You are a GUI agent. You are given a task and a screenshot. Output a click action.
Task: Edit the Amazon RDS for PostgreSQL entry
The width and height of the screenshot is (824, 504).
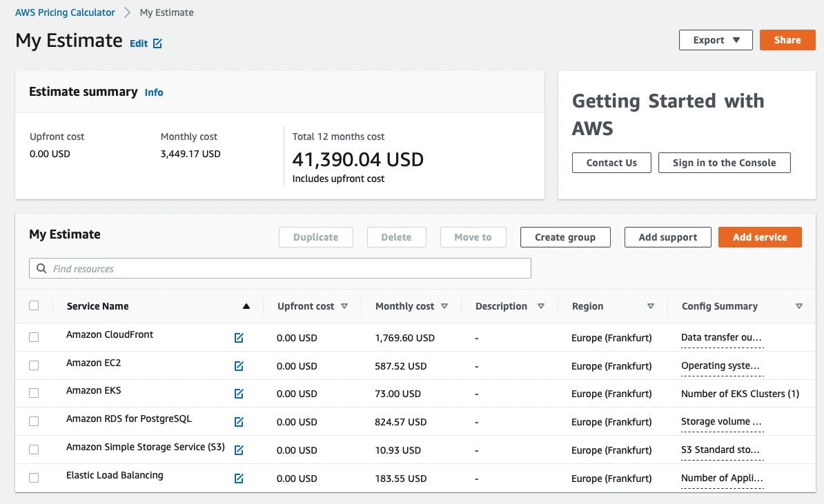pyautogui.click(x=239, y=421)
